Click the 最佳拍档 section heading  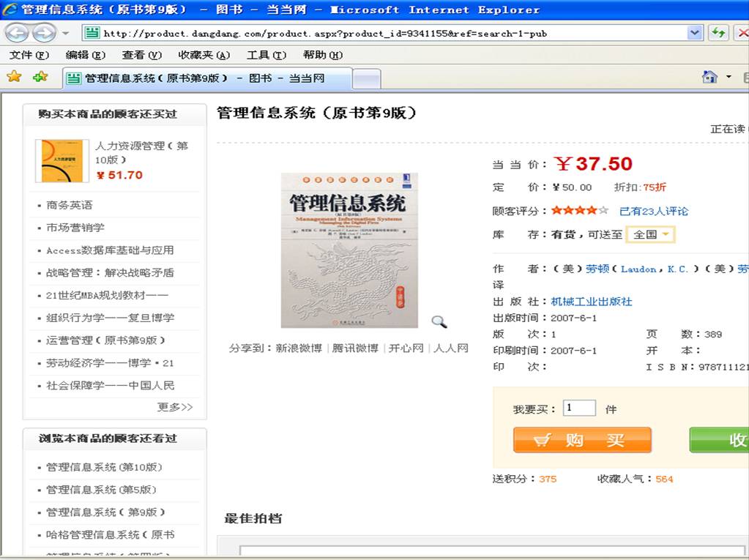(253, 518)
